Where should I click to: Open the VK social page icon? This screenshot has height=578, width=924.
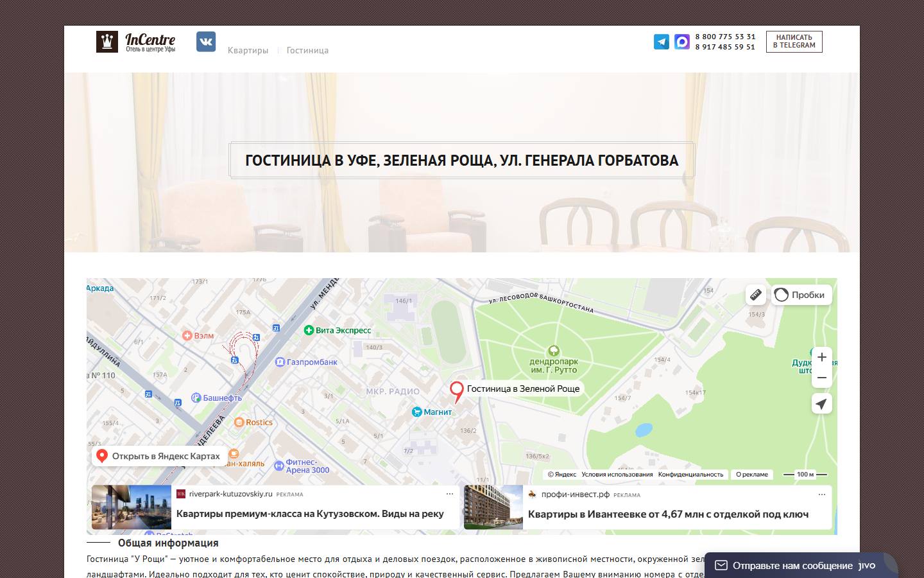(x=206, y=42)
